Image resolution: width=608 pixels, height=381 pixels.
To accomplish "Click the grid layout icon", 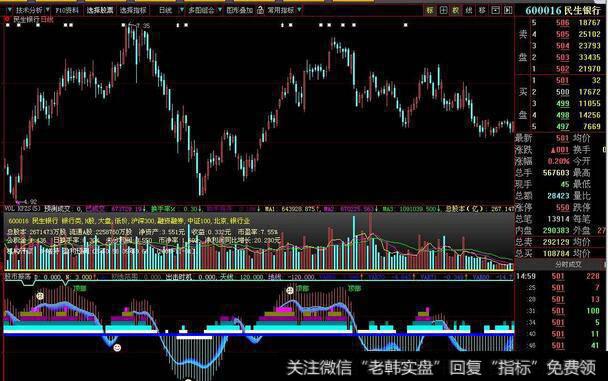I will click(443, 10).
